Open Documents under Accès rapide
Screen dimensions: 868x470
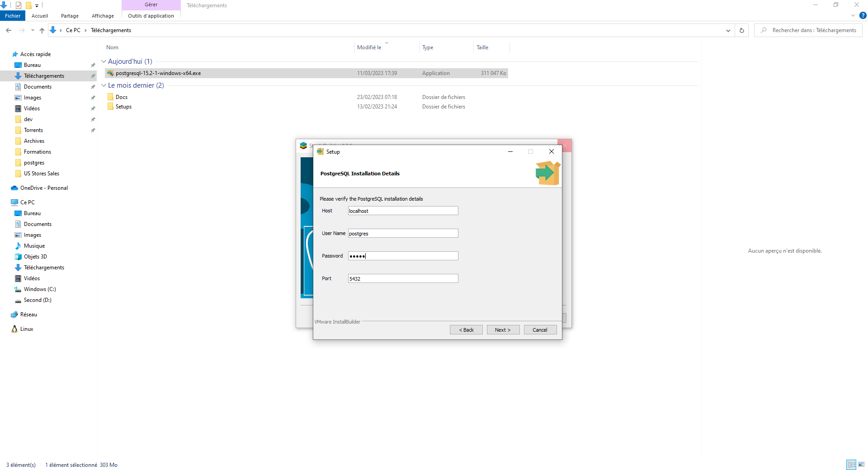click(38, 87)
